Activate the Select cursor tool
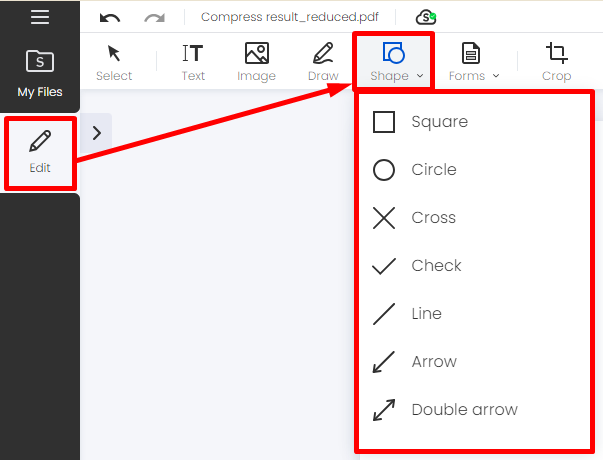Screen dimensions: 603x460 114,63
